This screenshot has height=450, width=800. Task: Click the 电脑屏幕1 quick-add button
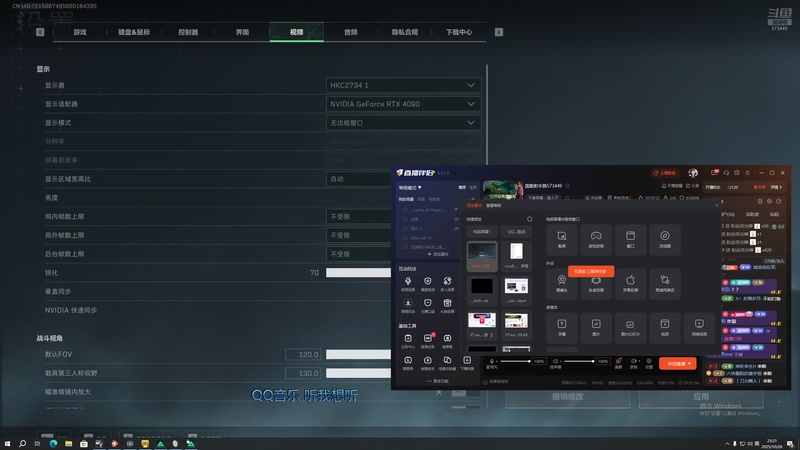pos(482,232)
